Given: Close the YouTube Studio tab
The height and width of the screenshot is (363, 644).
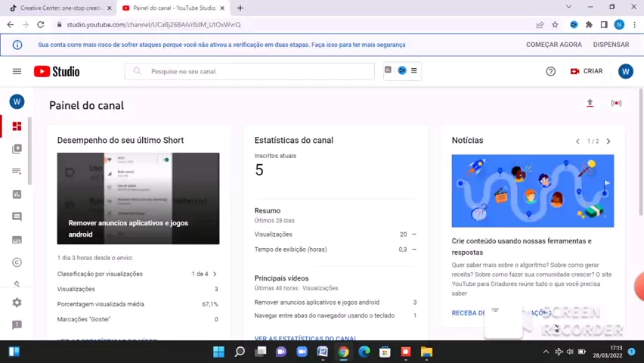Looking at the screenshot, I should click(x=222, y=8).
